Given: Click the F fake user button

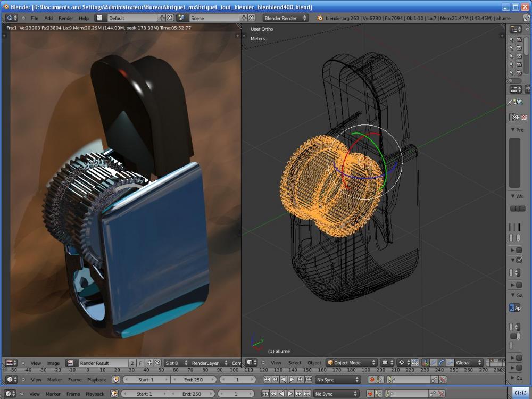Looking at the screenshot, I should coord(140,363).
